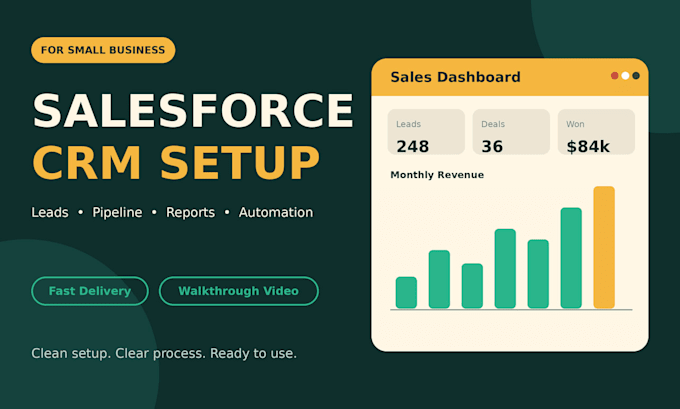Select the fifth green revenue bar
The image size is (680, 409).
(x=538, y=274)
